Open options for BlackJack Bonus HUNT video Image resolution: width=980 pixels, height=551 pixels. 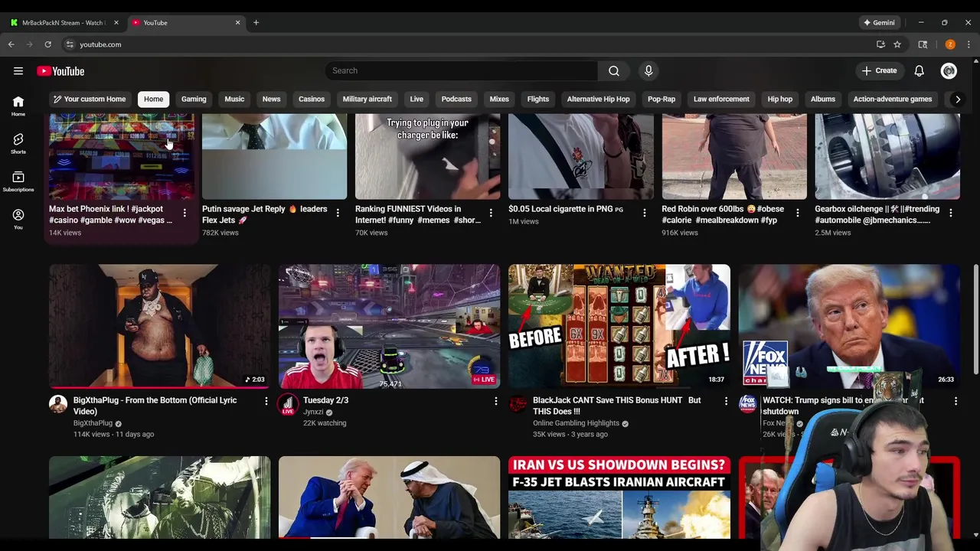coord(726,401)
